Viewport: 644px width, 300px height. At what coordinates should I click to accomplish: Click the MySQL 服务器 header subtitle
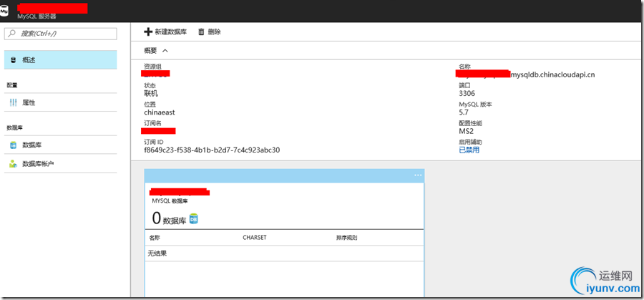36,17
